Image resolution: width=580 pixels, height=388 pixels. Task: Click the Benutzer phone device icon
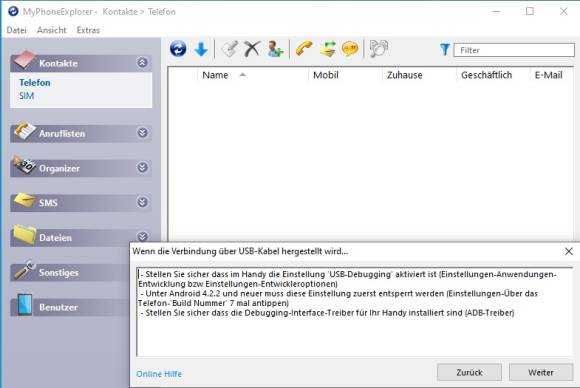point(24,304)
